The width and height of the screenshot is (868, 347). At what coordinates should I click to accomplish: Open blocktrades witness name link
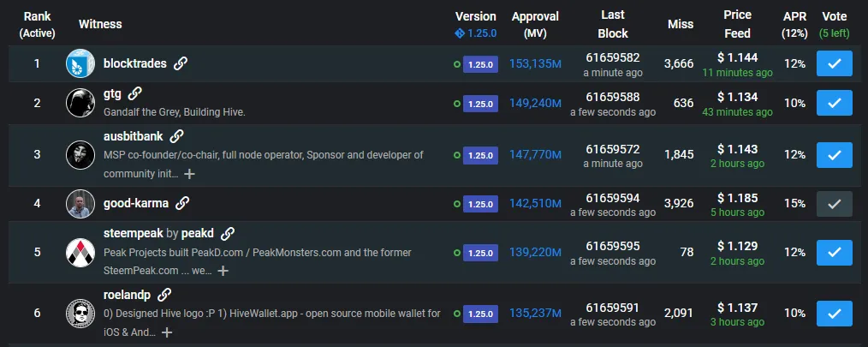[x=135, y=63]
